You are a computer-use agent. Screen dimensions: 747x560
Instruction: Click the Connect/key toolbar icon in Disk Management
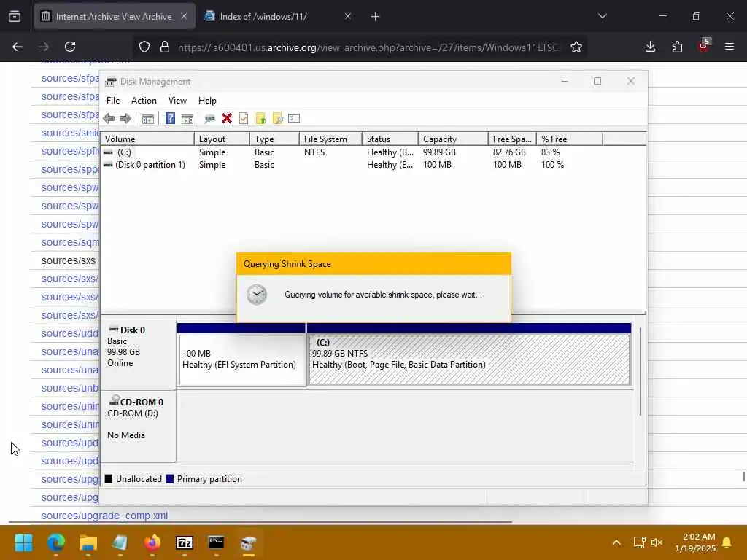(x=209, y=119)
